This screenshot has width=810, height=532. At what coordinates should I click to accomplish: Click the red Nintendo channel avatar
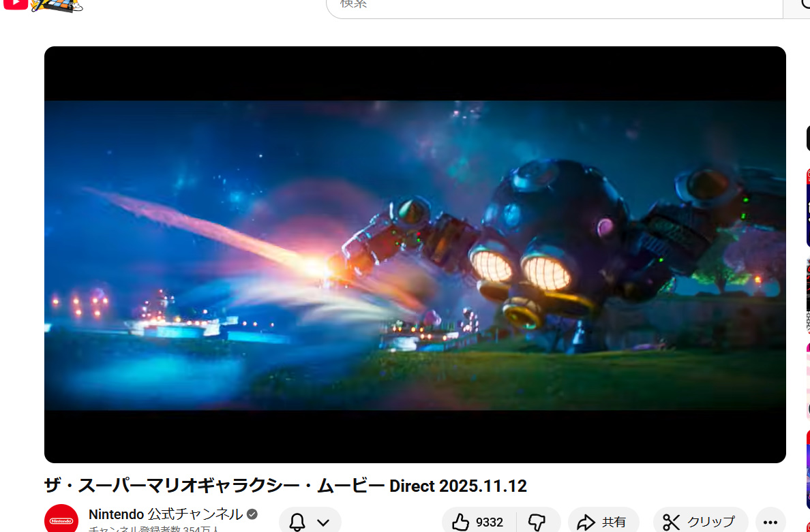[x=61, y=520]
